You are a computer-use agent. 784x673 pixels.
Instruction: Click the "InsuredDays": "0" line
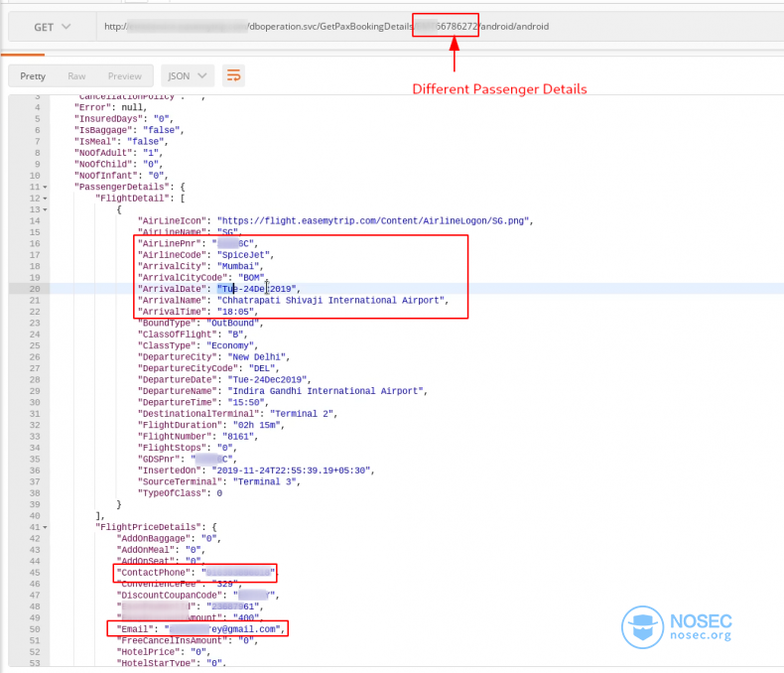pyautogui.click(x=123, y=119)
